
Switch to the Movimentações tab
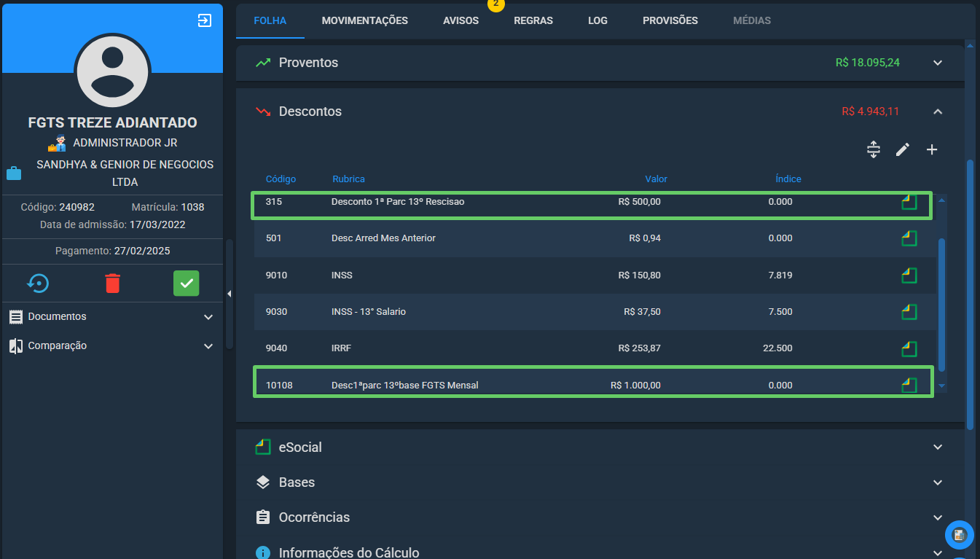[x=365, y=20]
